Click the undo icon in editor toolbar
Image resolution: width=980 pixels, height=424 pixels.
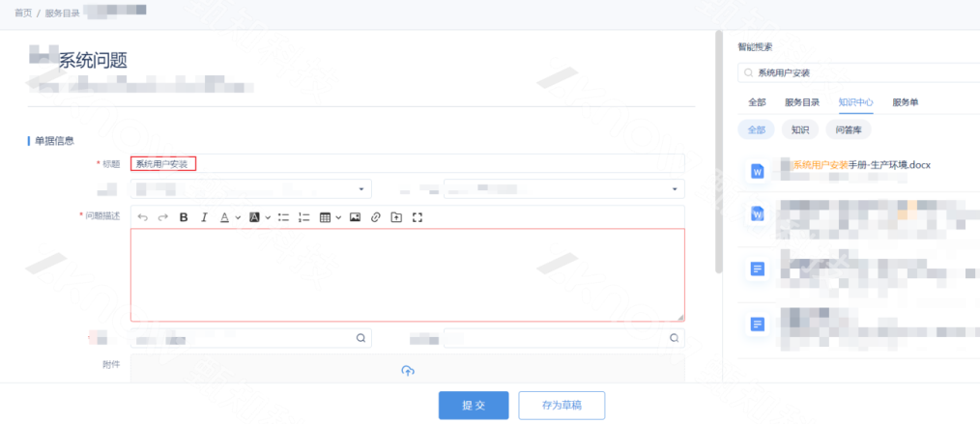(x=143, y=217)
